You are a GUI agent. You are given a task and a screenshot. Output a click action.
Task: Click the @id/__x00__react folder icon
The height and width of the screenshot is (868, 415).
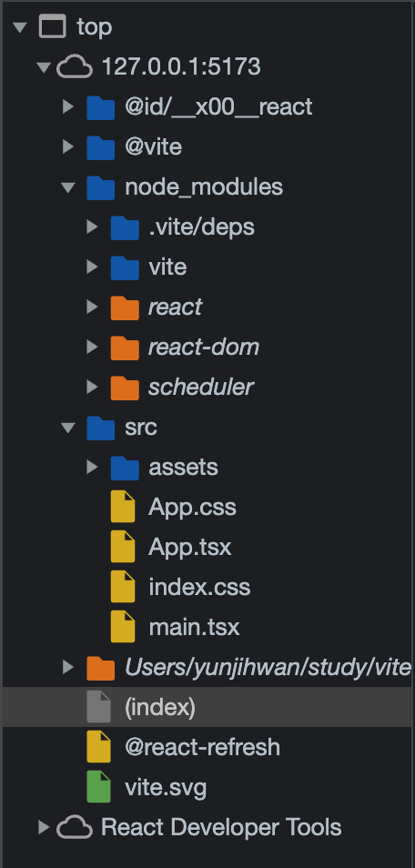click(100, 106)
